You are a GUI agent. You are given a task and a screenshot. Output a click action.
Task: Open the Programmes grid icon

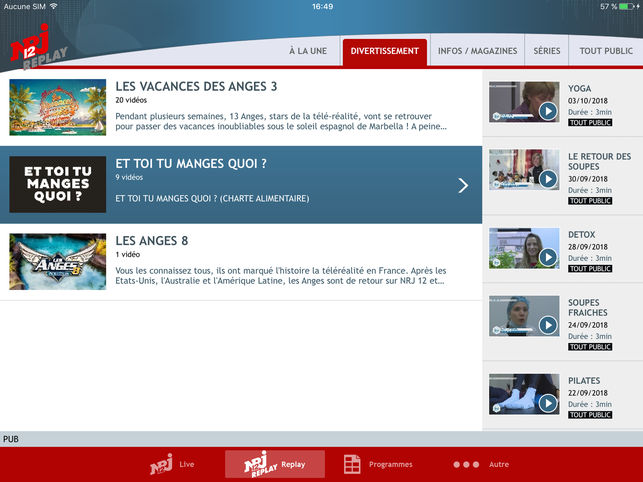coord(352,464)
